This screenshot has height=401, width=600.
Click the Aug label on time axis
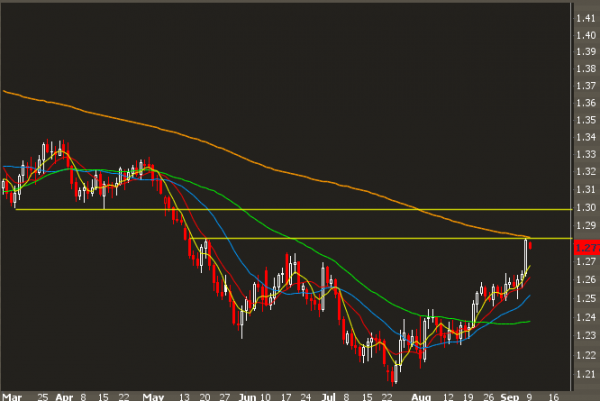point(424,394)
